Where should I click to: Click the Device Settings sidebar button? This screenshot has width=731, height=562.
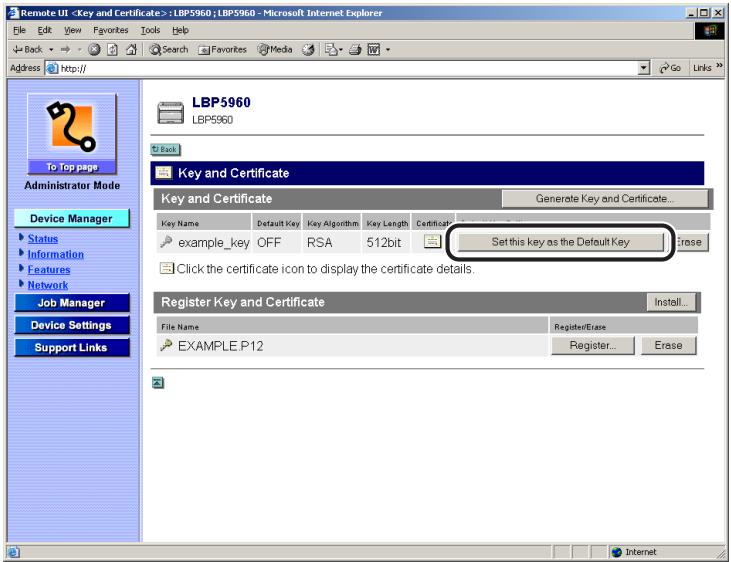coord(72,326)
